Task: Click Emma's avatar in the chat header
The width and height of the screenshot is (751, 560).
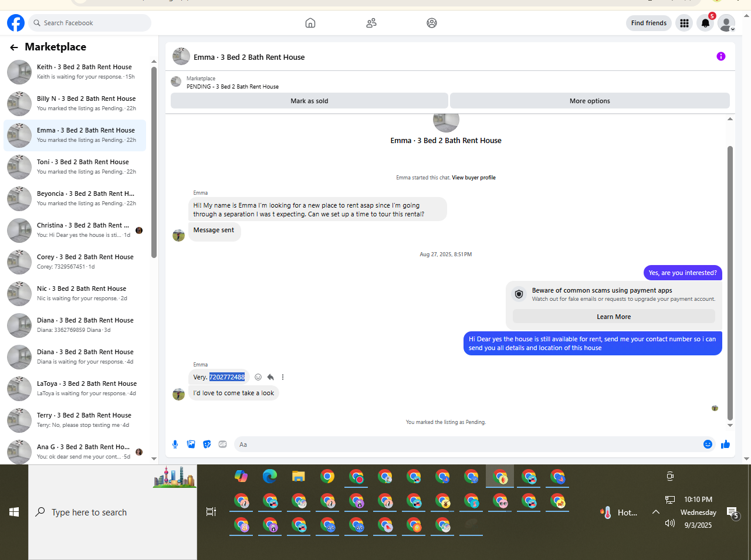Action: pyautogui.click(x=181, y=56)
